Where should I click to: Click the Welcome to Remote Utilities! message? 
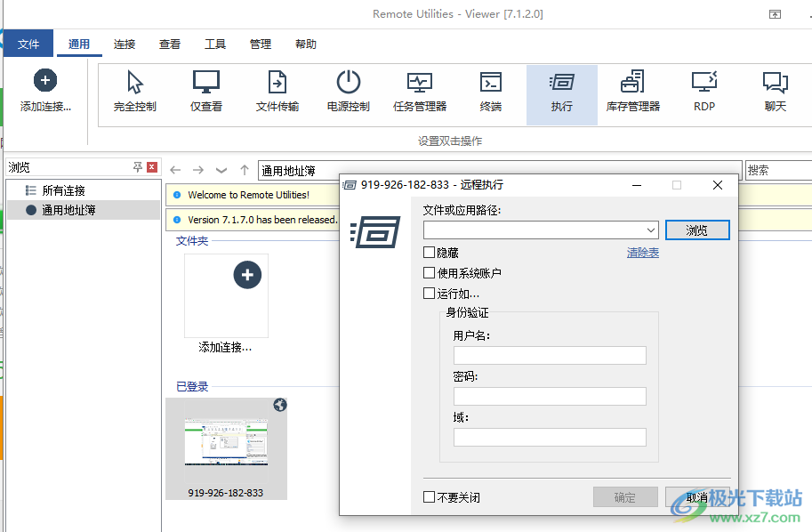click(x=248, y=195)
